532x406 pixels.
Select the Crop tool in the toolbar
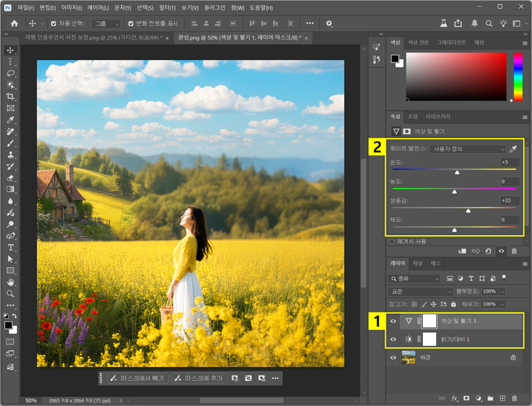tap(11, 96)
